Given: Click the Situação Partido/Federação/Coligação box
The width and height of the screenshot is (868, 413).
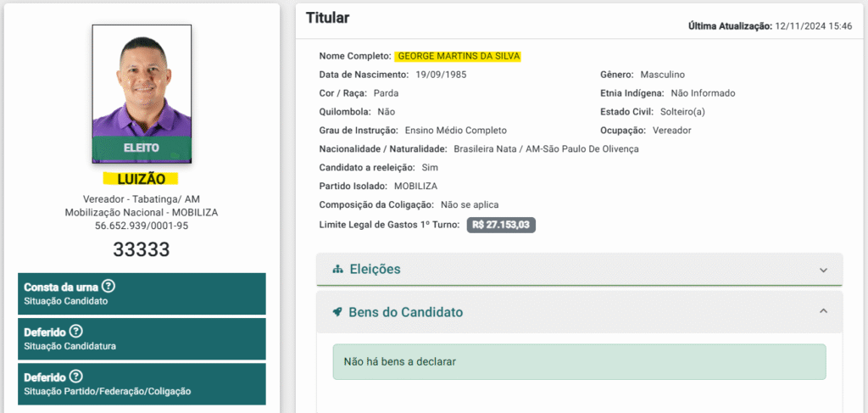Looking at the screenshot, I should click(142, 383).
